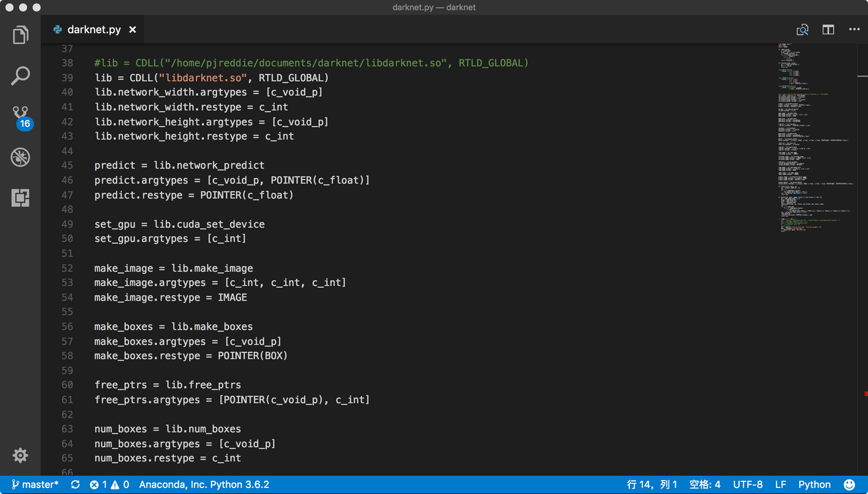Screen dimensions: 868x494
Task: Select the darknet.py editor tab
Action: (x=93, y=29)
